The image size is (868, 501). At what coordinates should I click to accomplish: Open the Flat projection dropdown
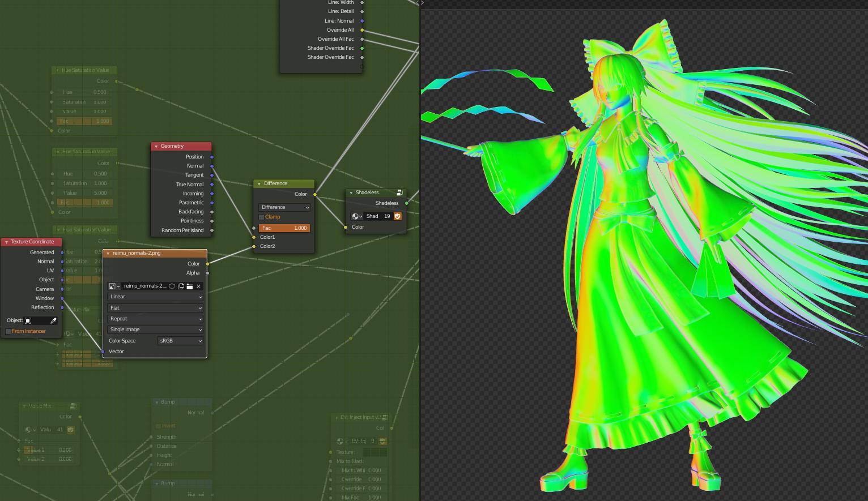155,308
